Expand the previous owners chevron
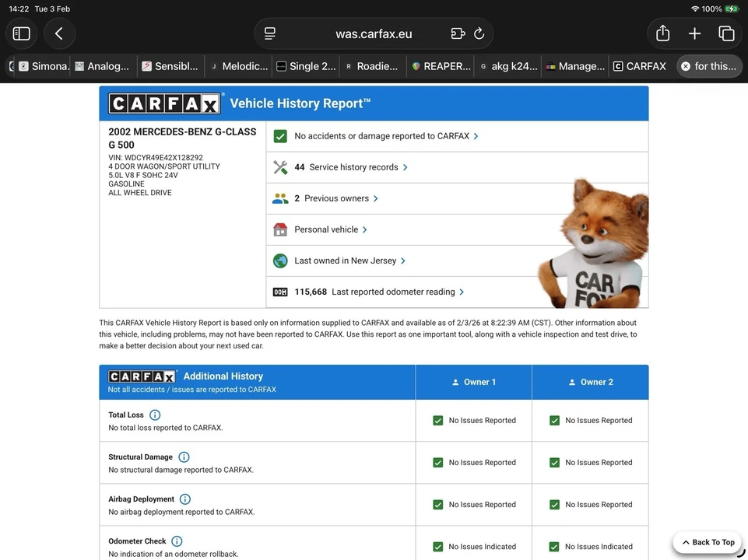 click(x=375, y=198)
